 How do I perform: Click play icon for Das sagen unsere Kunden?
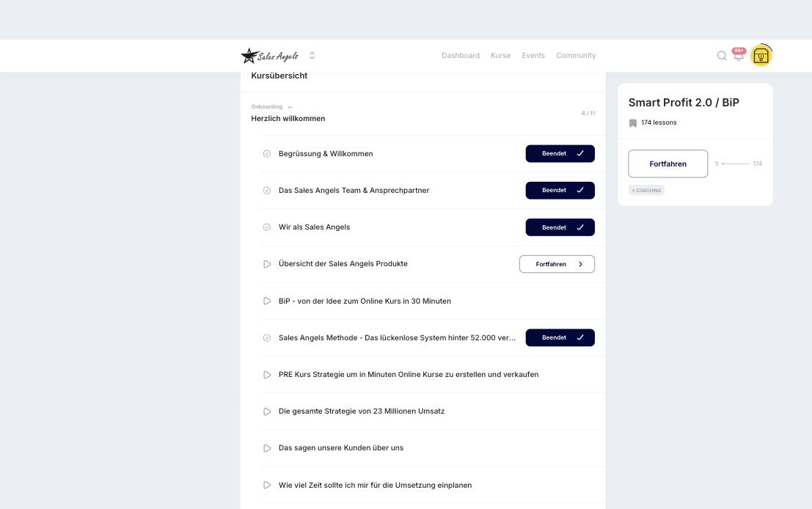(x=267, y=448)
